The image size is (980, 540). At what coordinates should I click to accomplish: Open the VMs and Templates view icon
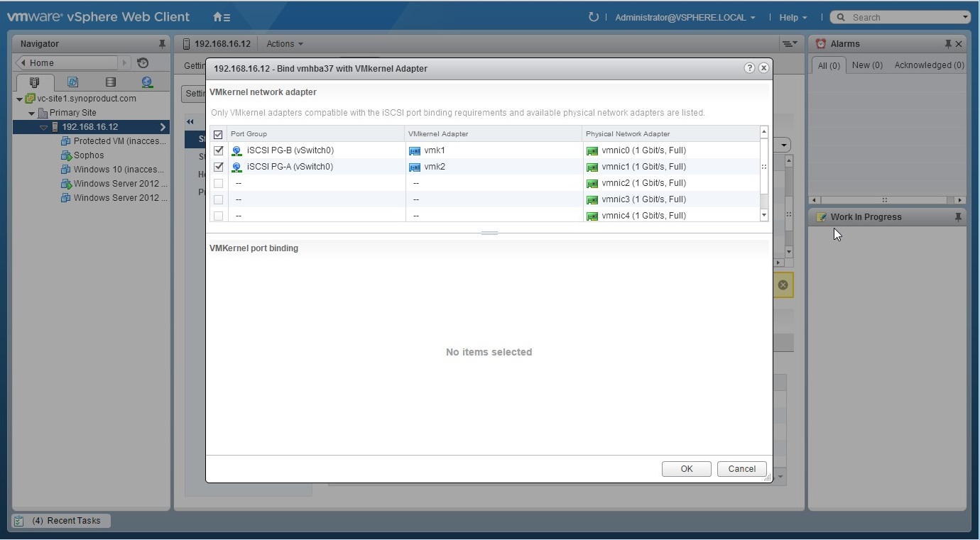click(x=72, y=82)
